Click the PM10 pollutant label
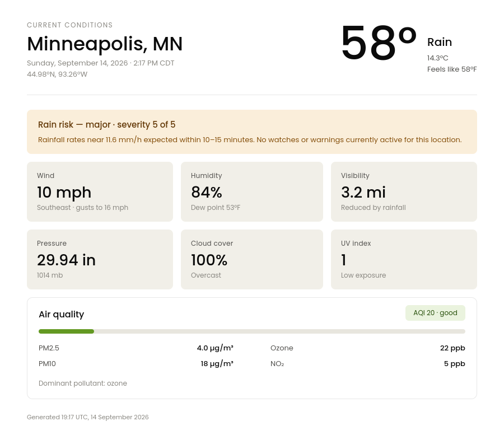The height and width of the screenshot is (440, 504). point(47,364)
